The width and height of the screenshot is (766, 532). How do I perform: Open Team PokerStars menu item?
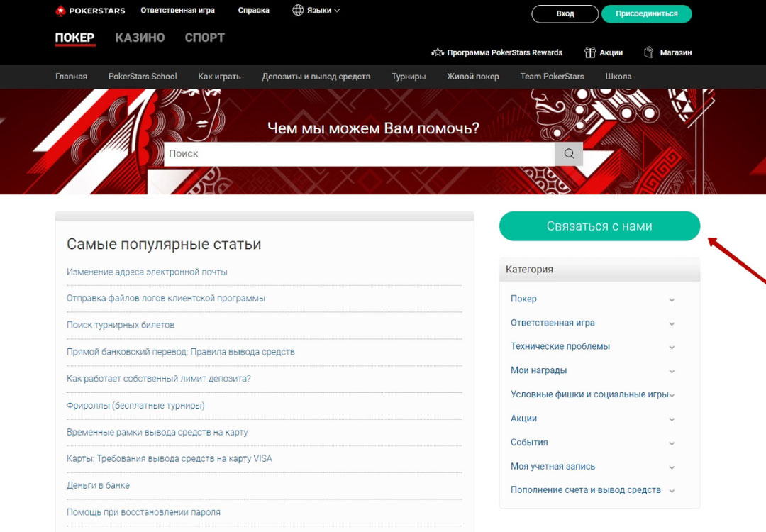click(552, 77)
